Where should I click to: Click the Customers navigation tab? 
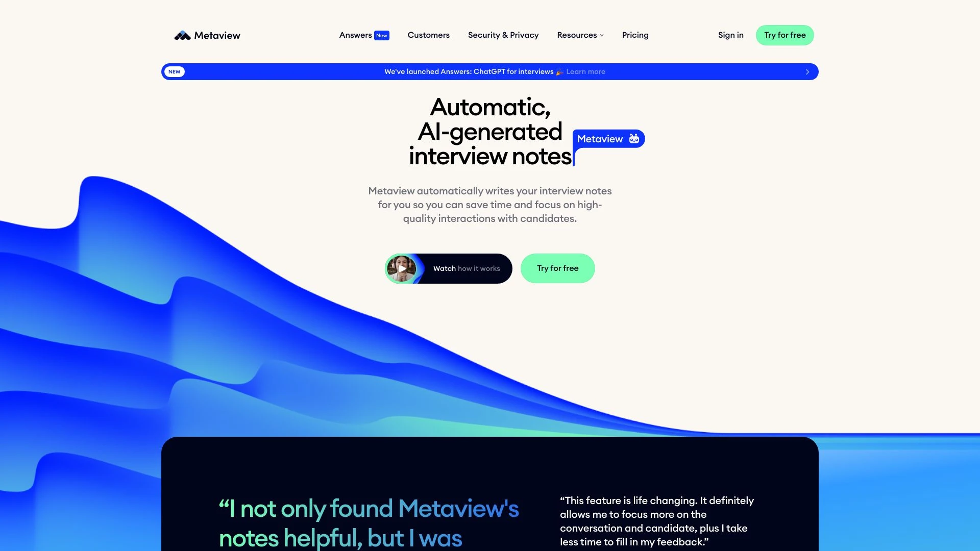[428, 35]
